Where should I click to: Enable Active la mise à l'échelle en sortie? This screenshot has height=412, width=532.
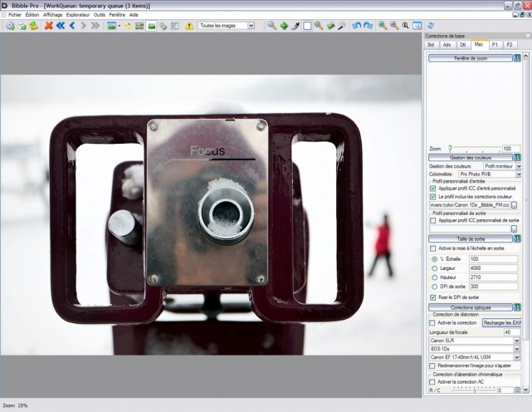(432, 248)
